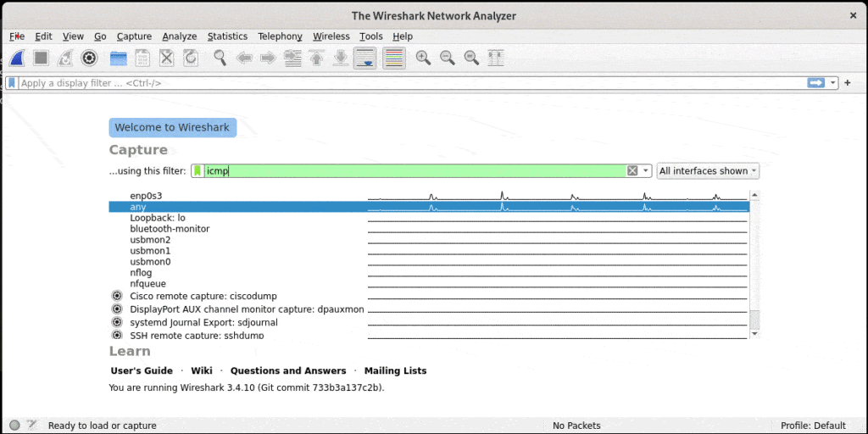
Task: Open dpauxmon settings gear icon
Action: pyautogui.click(x=116, y=309)
